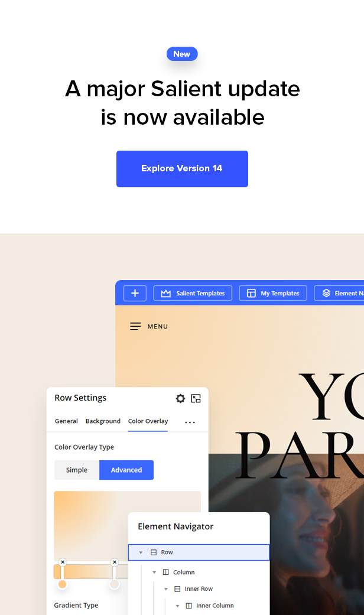Open the three-dot more tabs menu

click(190, 422)
